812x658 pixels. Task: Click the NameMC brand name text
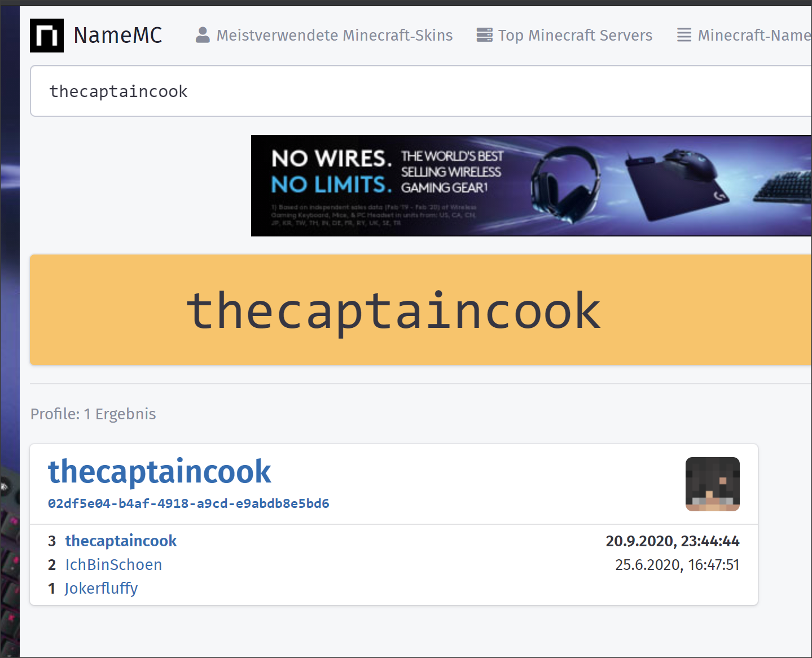coord(118,36)
